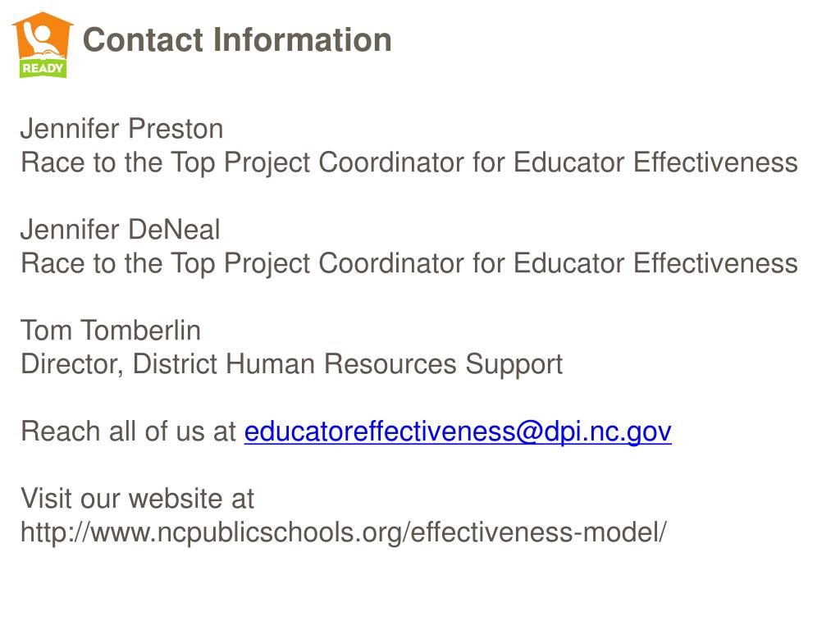Click 'effectiveness-model/' at end of URL
This screenshot has width=840, height=630.
[x=538, y=533]
